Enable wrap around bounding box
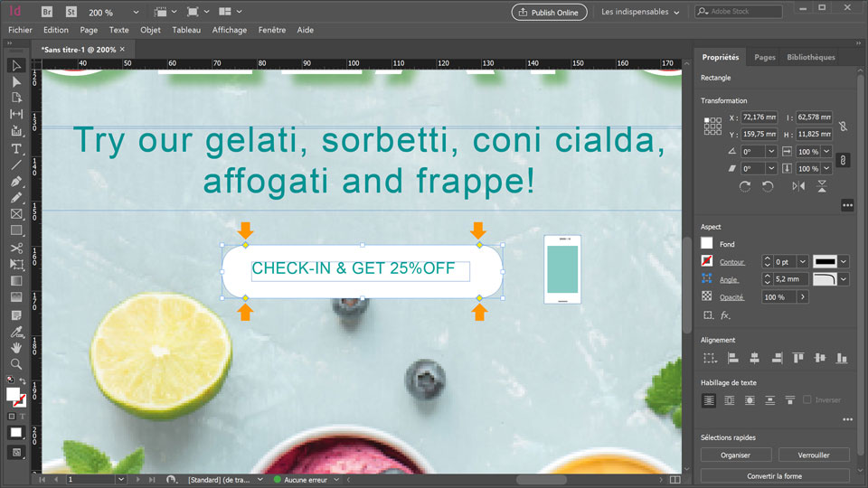This screenshot has height=488, width=868. [x=730, y=400]
